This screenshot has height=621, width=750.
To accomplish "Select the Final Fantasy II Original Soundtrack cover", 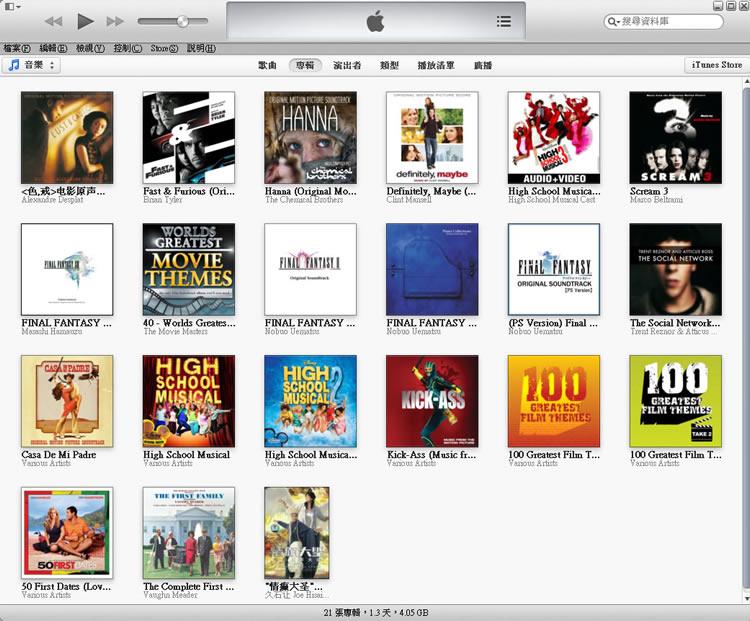I will [310, 269].
